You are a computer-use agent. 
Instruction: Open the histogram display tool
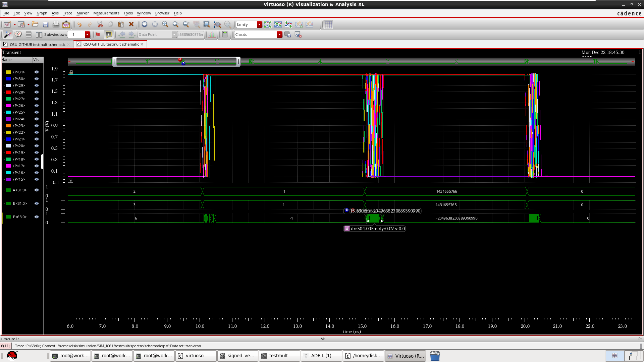(212, 34)
